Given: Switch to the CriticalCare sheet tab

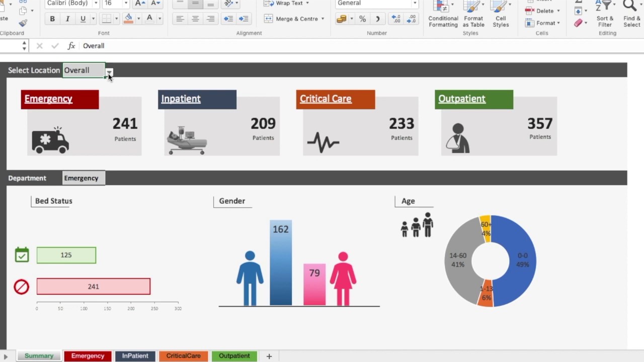Looking at the screenshot, I should click(x=183, y=356).
